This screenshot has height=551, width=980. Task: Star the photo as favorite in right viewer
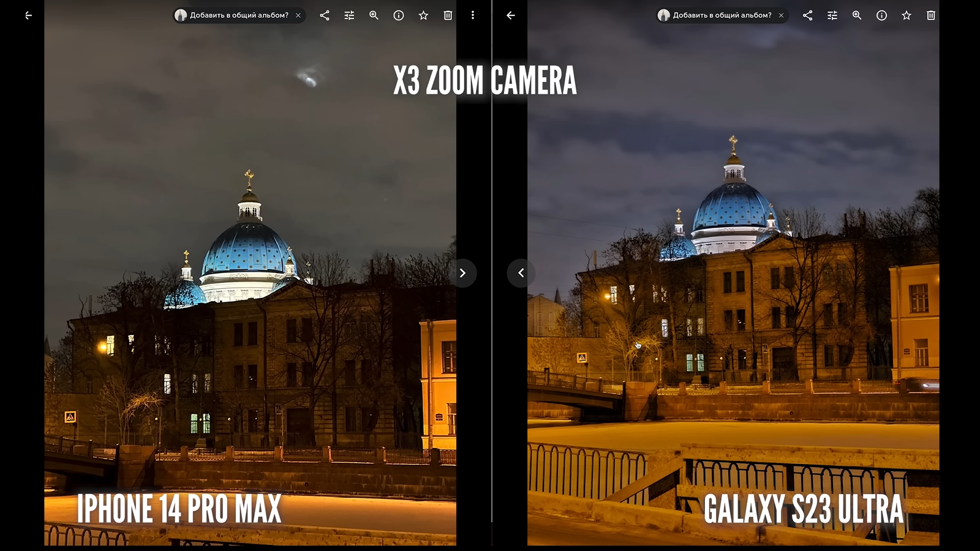907,15
